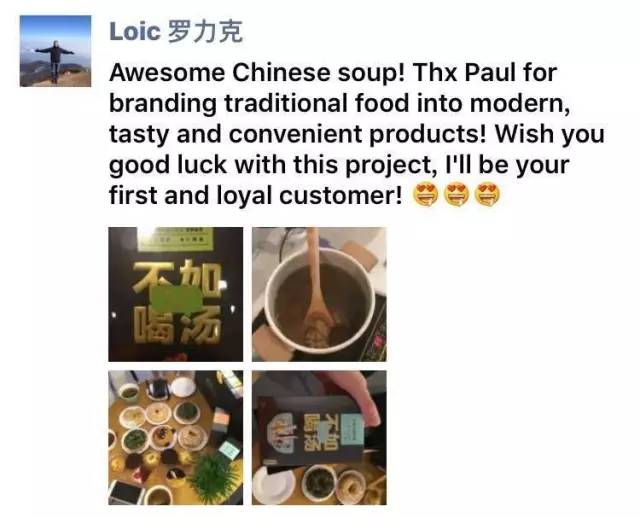The width and height of the screenshot is (640, 518).
Task: Tap the green label atop the packaging photo
Action: coord(176,239)
